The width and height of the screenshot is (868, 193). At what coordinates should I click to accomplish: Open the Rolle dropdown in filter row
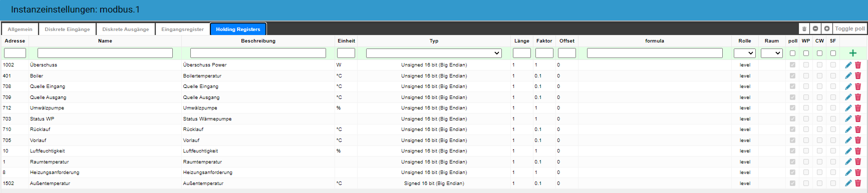point(744,53)
